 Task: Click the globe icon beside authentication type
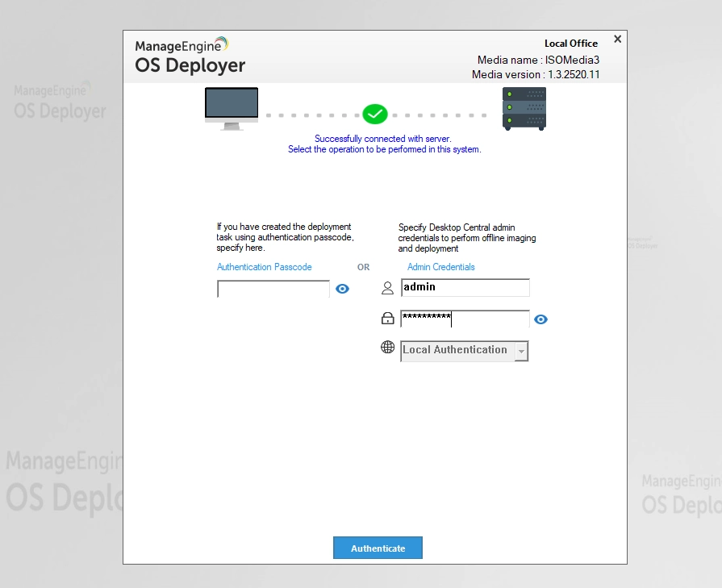(x=388, y=347)
